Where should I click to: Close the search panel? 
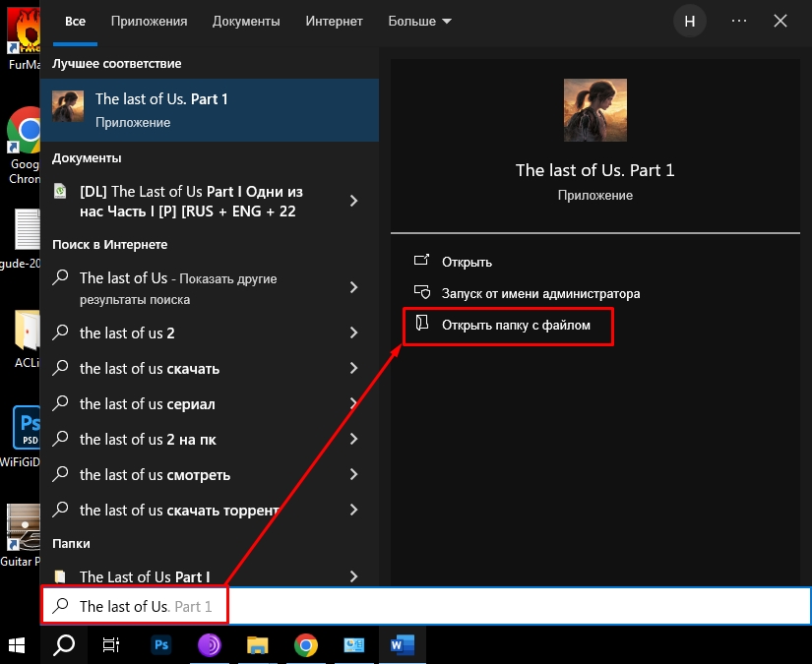pos(781,21)
